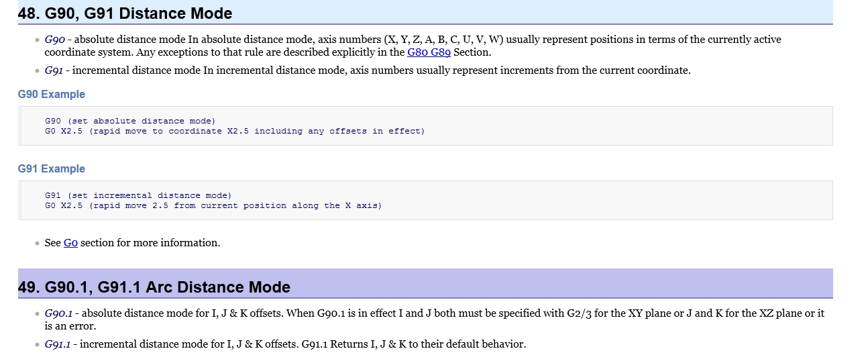Click the italic G91.1 term
Image resolution: width=868 pixels, height=355 pixels.
coord(58,344)
